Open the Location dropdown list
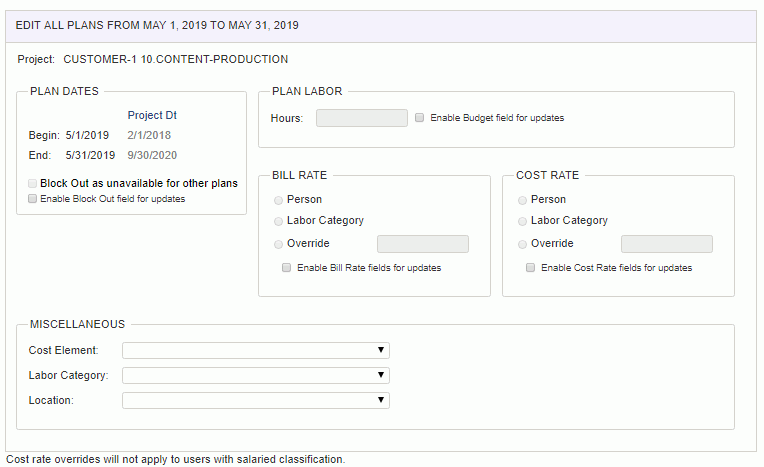This screenshot has height=467, width=764. [256, 400]
